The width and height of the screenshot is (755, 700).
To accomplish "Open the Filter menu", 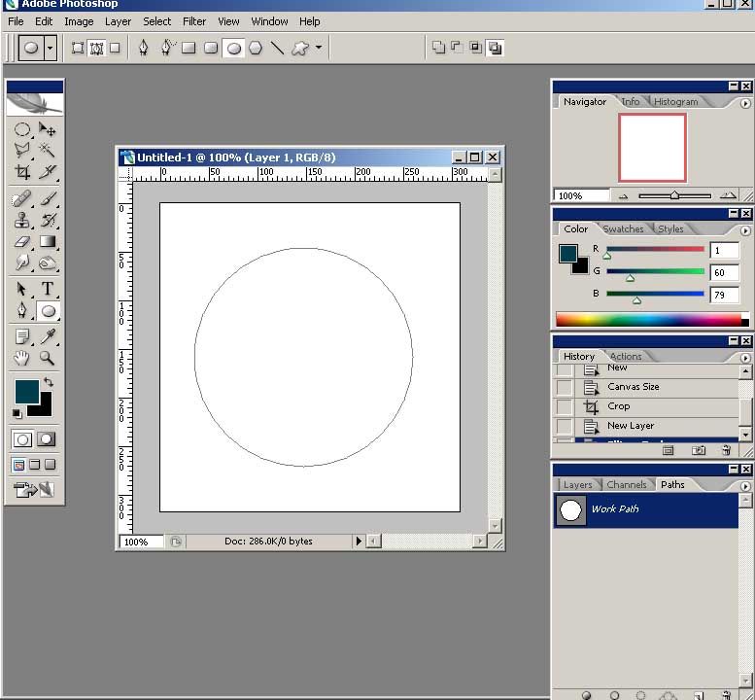I will point(194,21).
